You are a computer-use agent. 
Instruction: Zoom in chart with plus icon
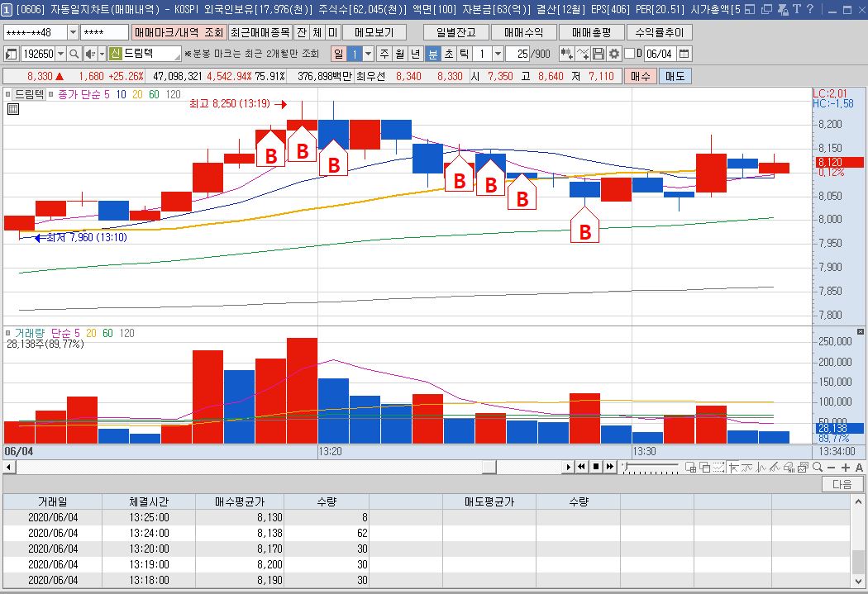click(846, 468)
